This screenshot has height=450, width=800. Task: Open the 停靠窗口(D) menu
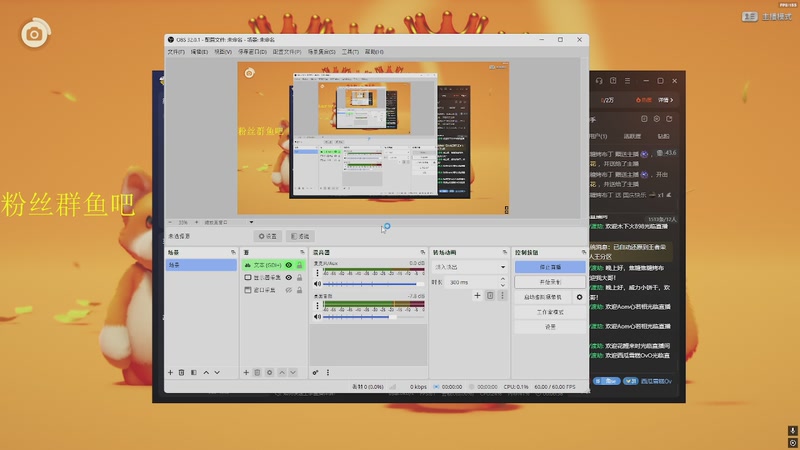coord(252,52)
